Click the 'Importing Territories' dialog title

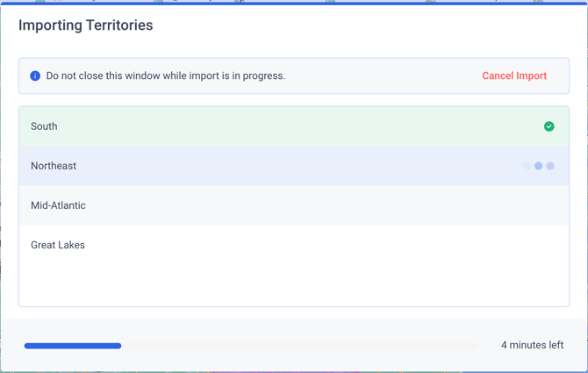point(86,25)
